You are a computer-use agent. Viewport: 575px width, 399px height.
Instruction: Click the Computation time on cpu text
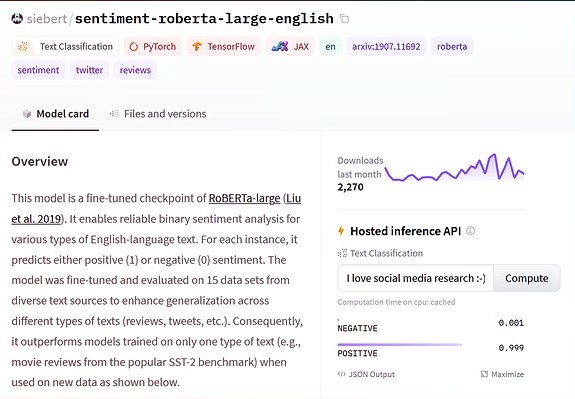point(396,302)
